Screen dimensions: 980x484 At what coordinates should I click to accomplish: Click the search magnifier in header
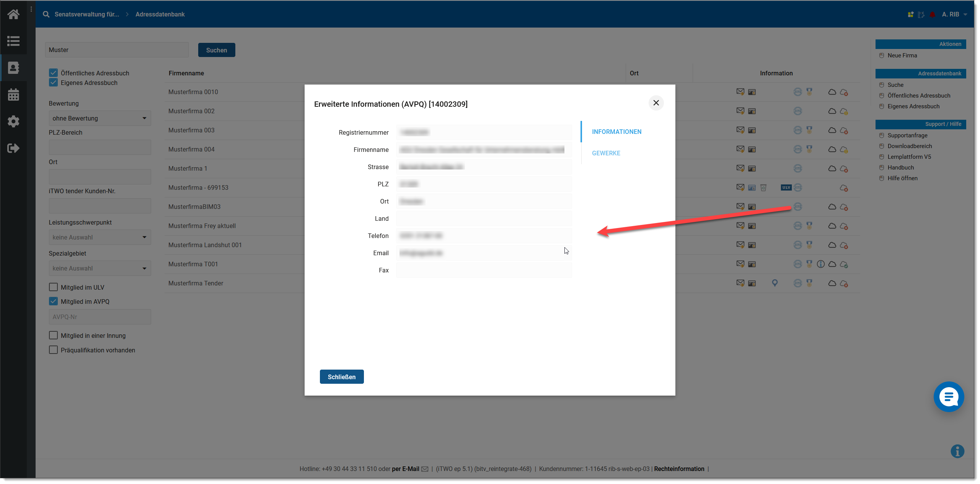tap(46, 14)
